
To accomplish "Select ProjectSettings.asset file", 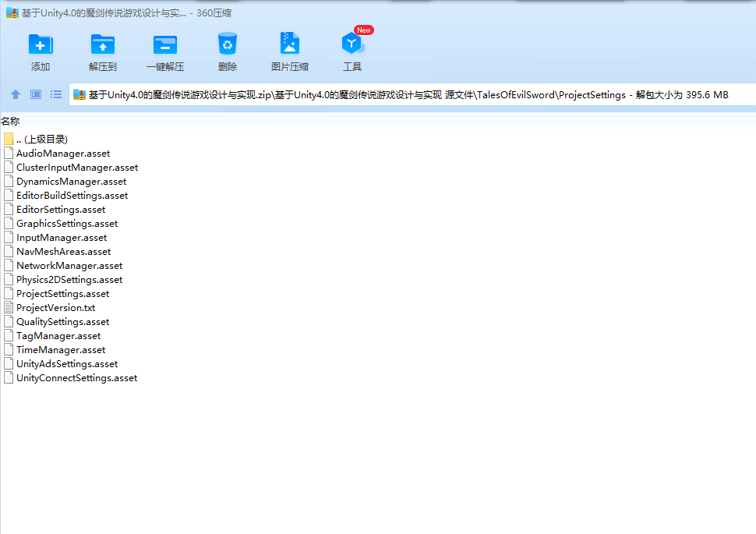I will coord(62,293).
